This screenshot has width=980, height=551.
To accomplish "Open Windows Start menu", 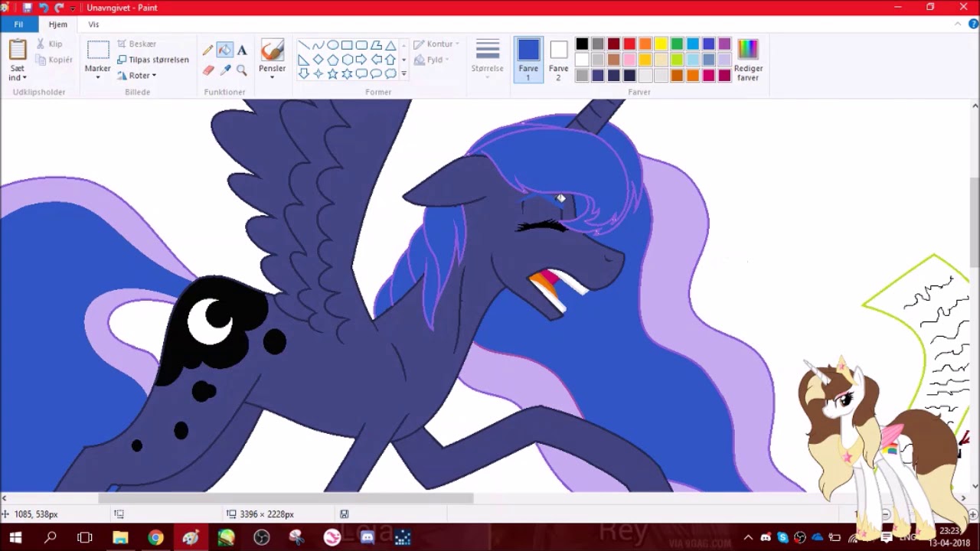I will (15, 537).
